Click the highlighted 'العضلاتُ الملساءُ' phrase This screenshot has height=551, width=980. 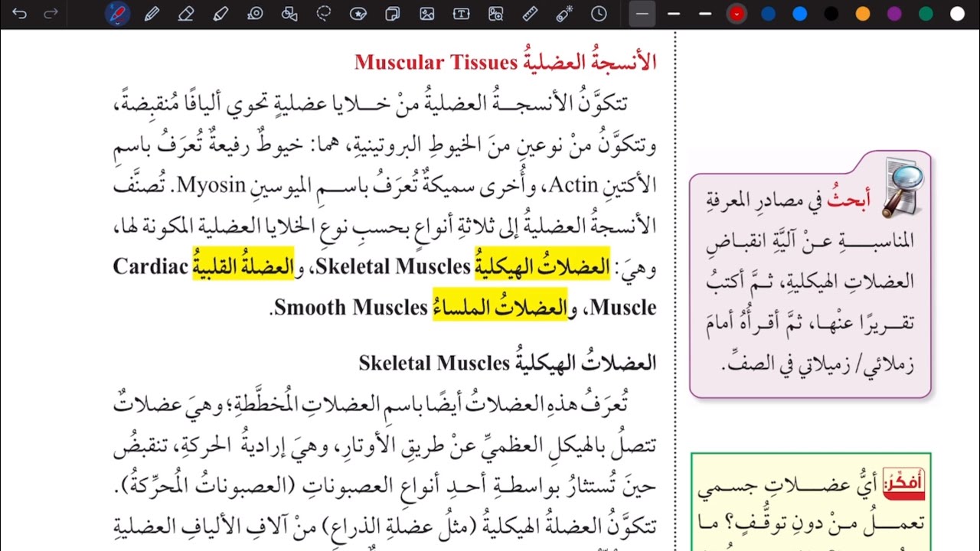tap(500, 306)
